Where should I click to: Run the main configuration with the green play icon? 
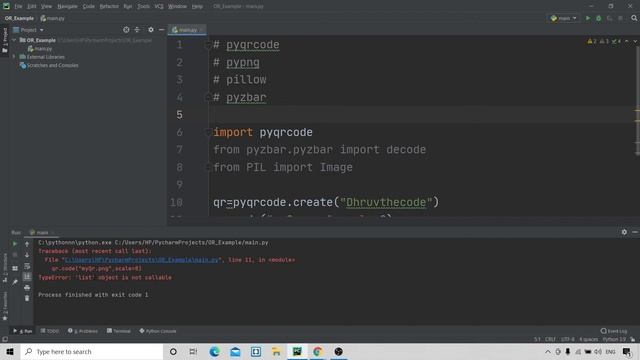pos(588,18)
